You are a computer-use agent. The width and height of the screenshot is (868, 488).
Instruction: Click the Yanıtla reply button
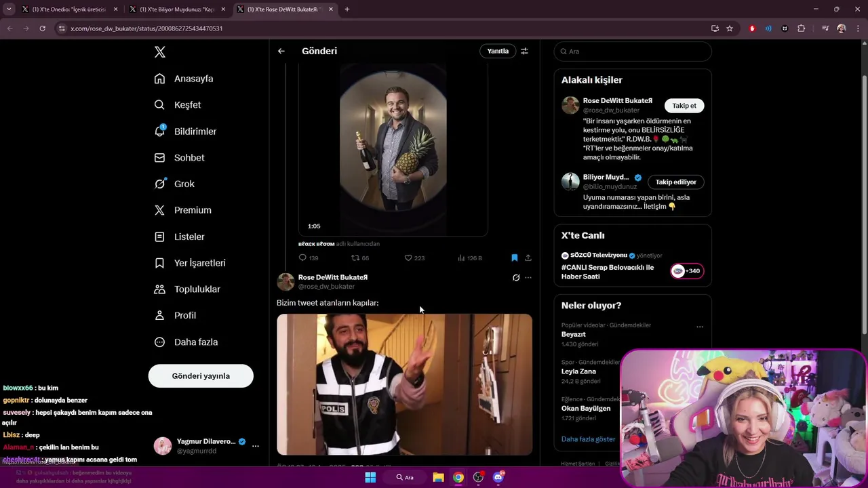tap(498, 51)
